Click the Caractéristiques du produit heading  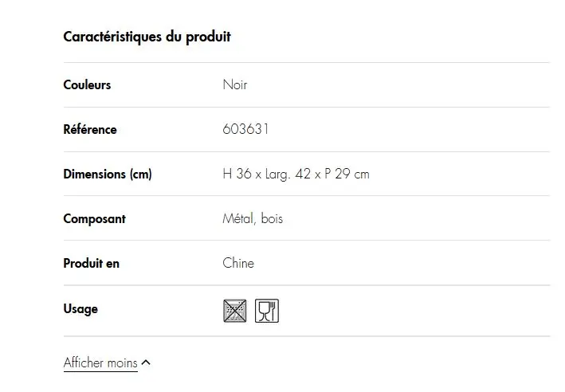point(147,37)
